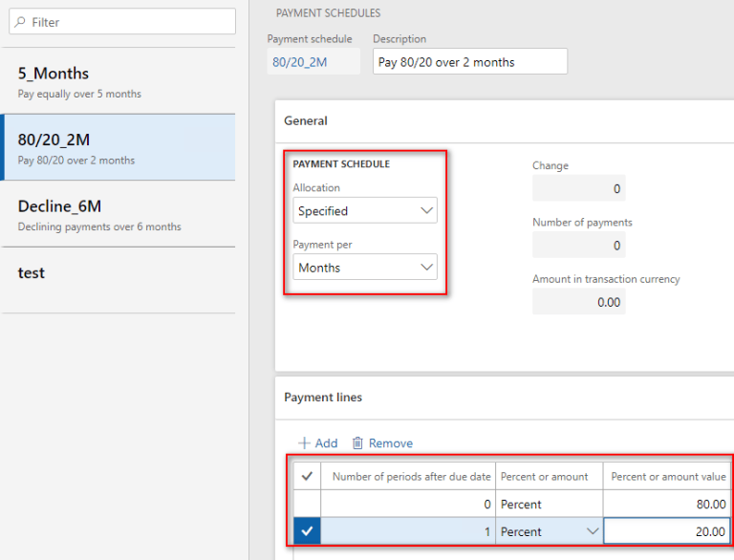Click 'Declining payments over 6 months' description
The height and width of the screenshot is (560, 734).
[99, 227]
